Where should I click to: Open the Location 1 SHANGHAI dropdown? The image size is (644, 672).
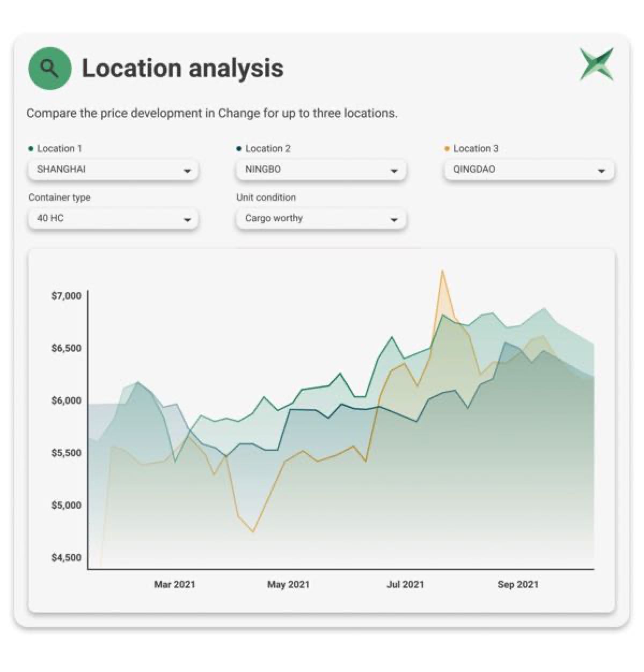(113, 170)
